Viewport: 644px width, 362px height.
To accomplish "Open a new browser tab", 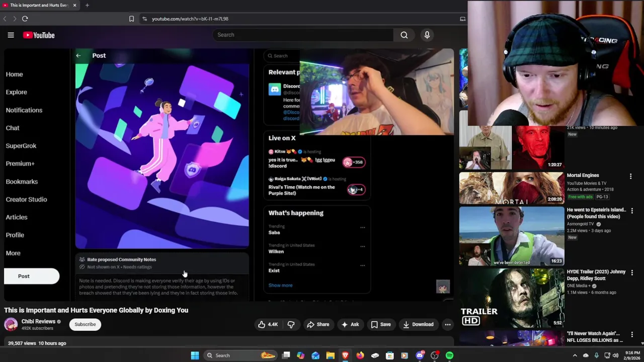I will (87, 5).
